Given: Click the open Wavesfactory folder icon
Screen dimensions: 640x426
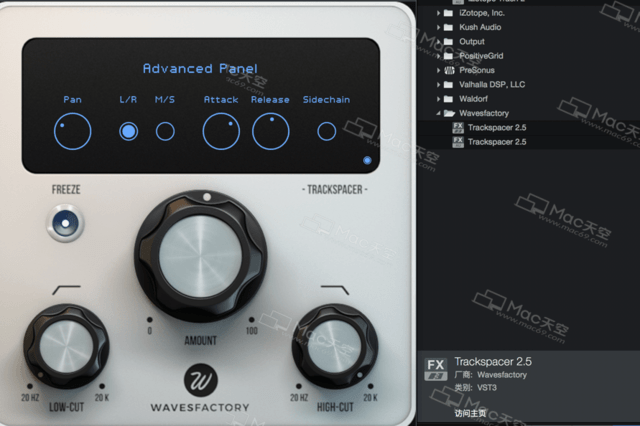Looking at the screenshot, I should tap(449, 113).
